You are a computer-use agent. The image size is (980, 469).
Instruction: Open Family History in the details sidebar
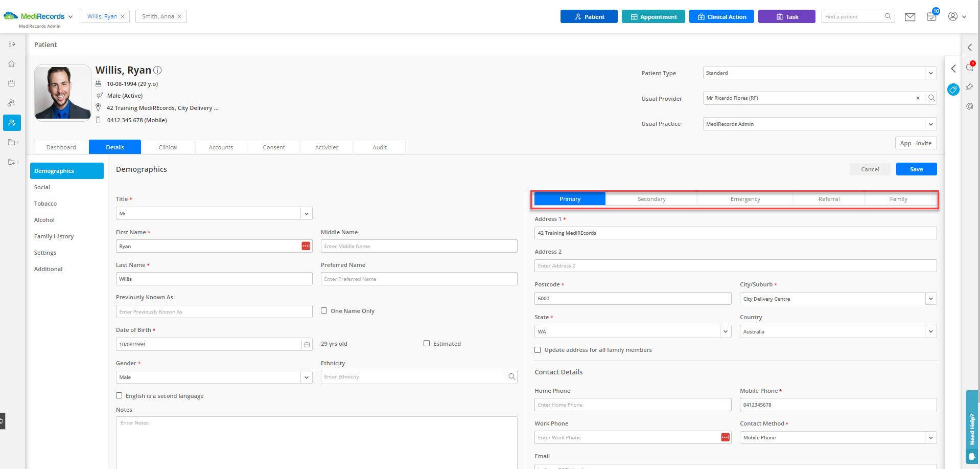[x=54, y=236]
